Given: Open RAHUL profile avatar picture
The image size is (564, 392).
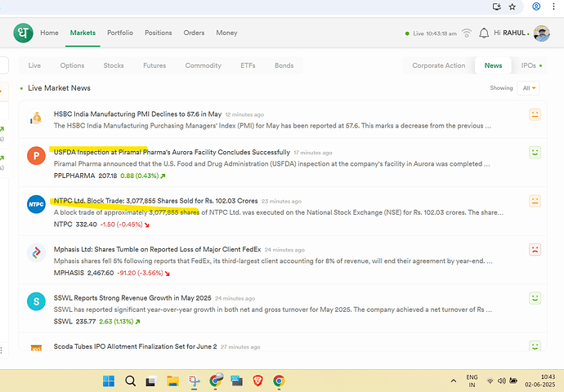Looking at the screenshot, I should click(541, 33).
